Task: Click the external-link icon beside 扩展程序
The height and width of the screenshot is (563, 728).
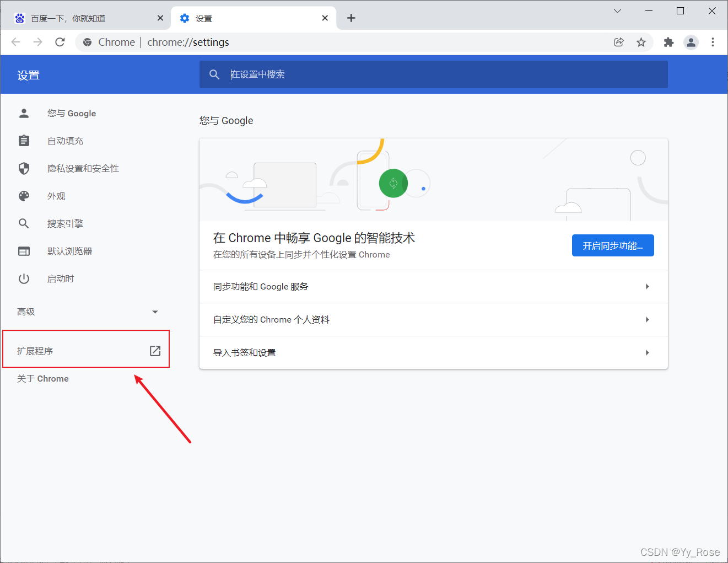Action: (x=155, y=351)
